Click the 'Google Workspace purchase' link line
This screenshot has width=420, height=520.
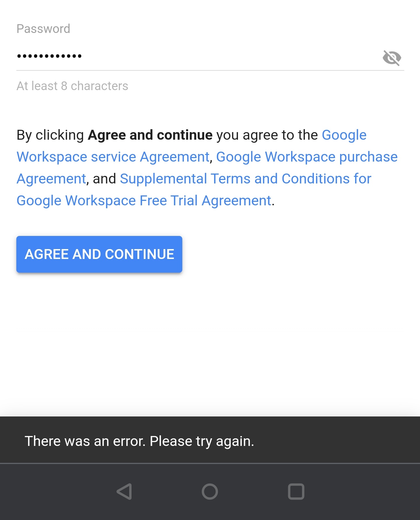[307, 157]
